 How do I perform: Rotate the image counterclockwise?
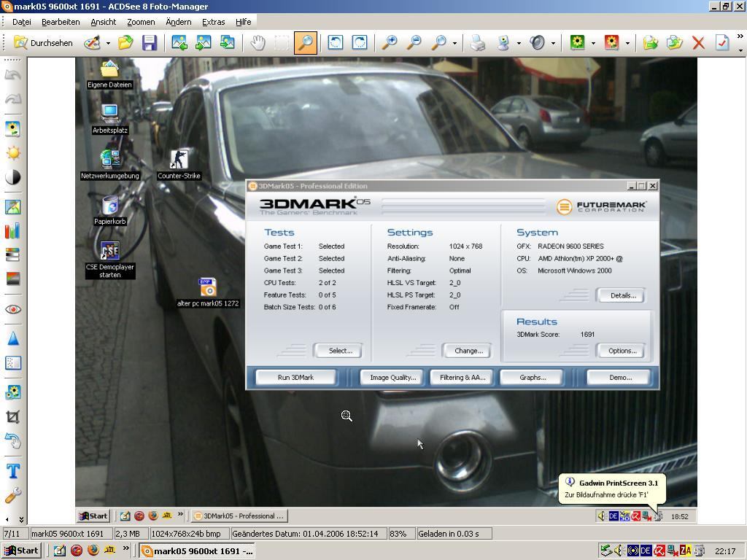[336, 43]
